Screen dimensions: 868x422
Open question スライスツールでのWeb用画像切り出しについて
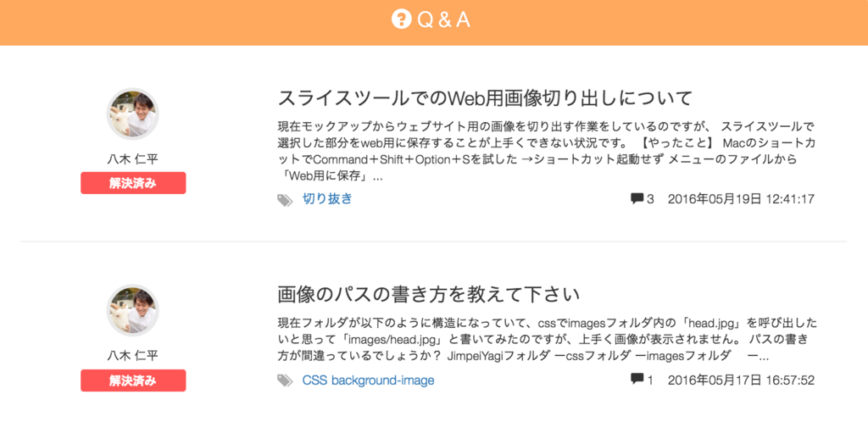pos(485,98)
